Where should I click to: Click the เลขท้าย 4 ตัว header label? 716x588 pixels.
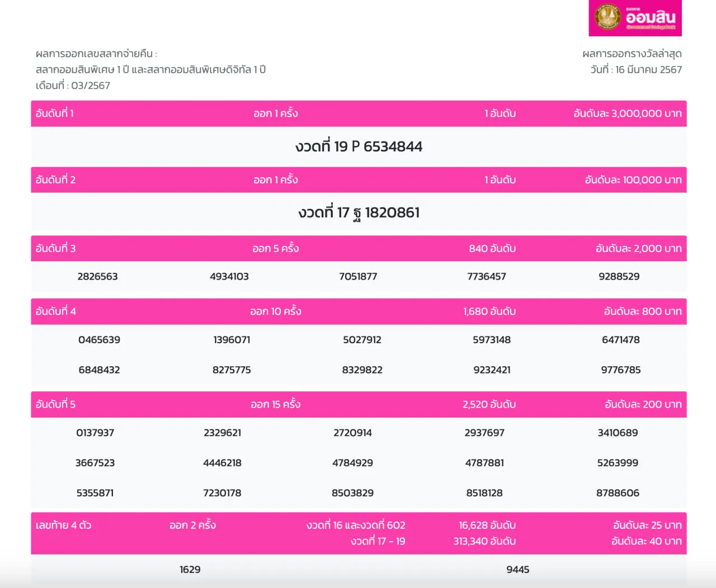63,525
